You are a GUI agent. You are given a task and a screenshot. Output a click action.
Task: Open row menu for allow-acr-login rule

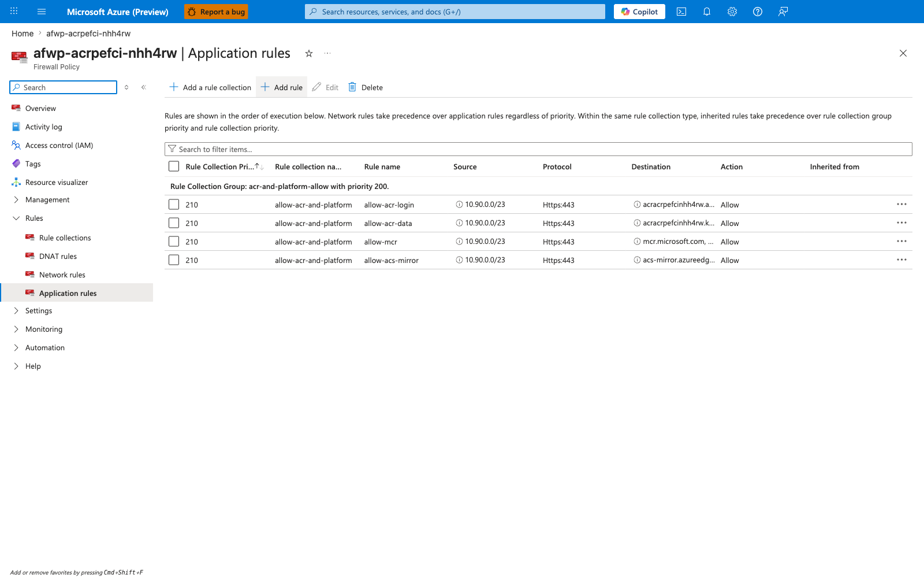click(x=901, y=205)
